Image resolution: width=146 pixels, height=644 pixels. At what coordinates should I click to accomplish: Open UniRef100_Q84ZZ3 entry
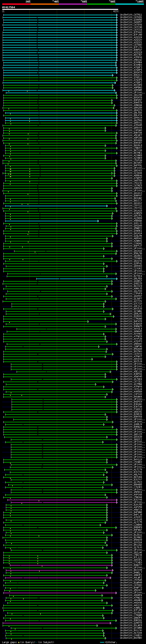[x=131, y=110]
